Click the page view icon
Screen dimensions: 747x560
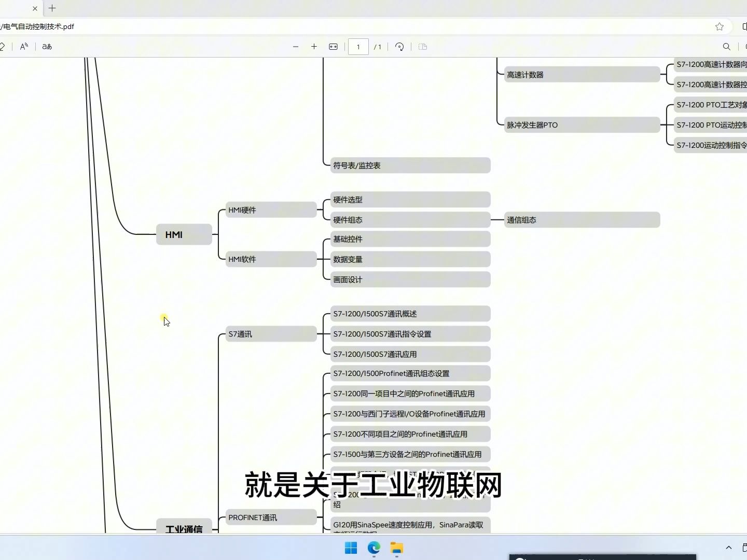[423, 47]
